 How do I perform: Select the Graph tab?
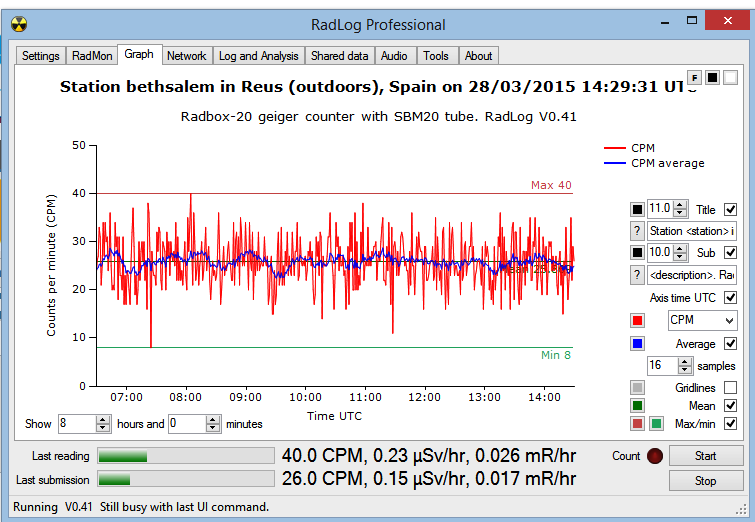click(139, 54)
